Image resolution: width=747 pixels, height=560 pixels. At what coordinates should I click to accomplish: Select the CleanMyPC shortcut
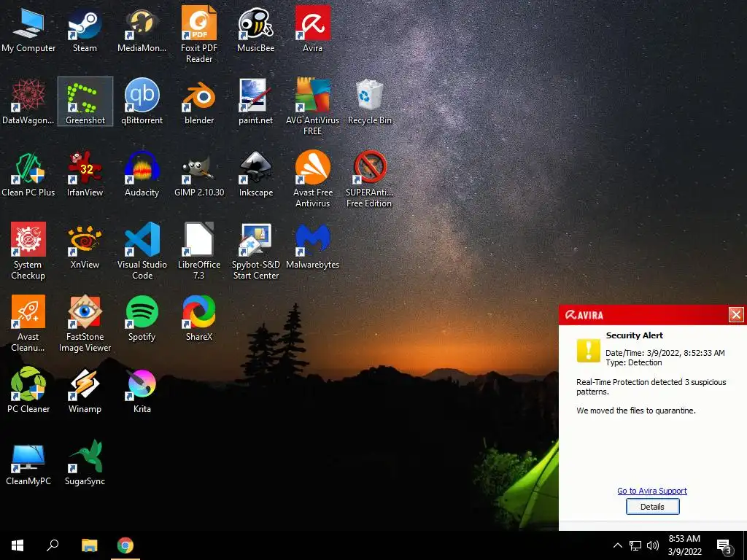pos(28,463)
